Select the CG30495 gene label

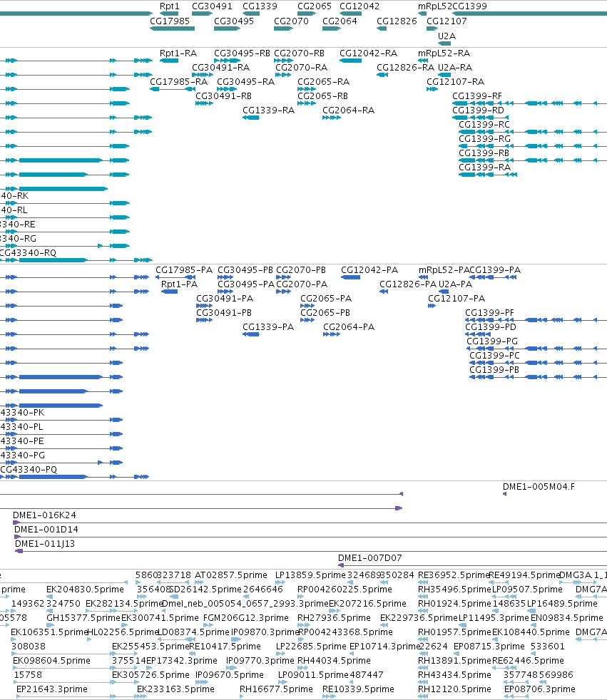[234, 21]
